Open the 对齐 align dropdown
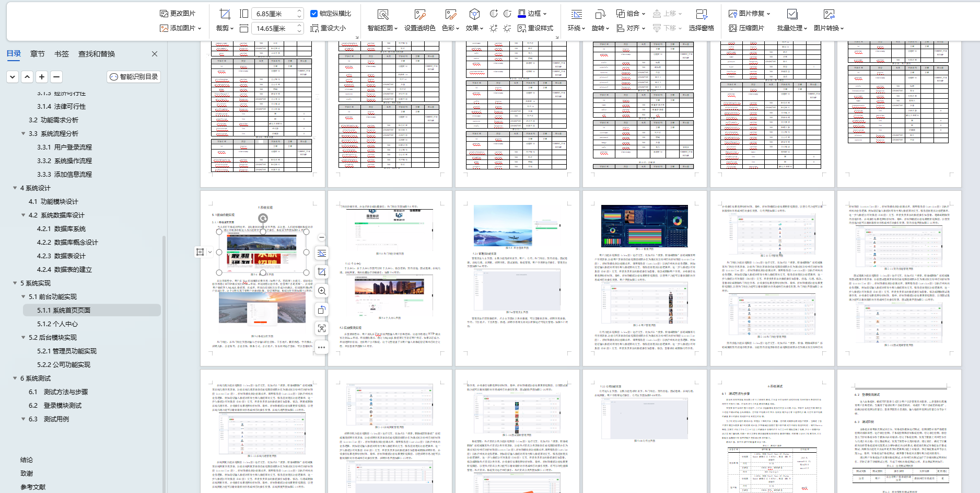980x493 pixels. pos(631,28)
